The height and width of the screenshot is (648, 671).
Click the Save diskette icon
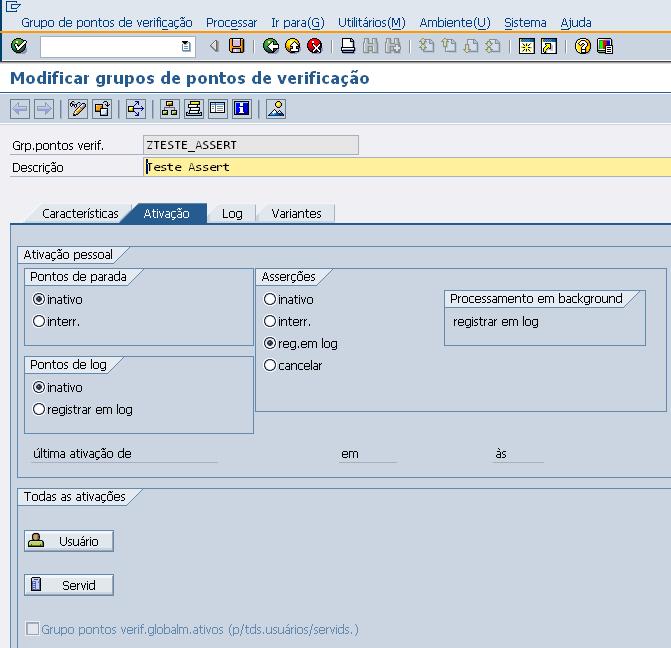pos(237,46)
